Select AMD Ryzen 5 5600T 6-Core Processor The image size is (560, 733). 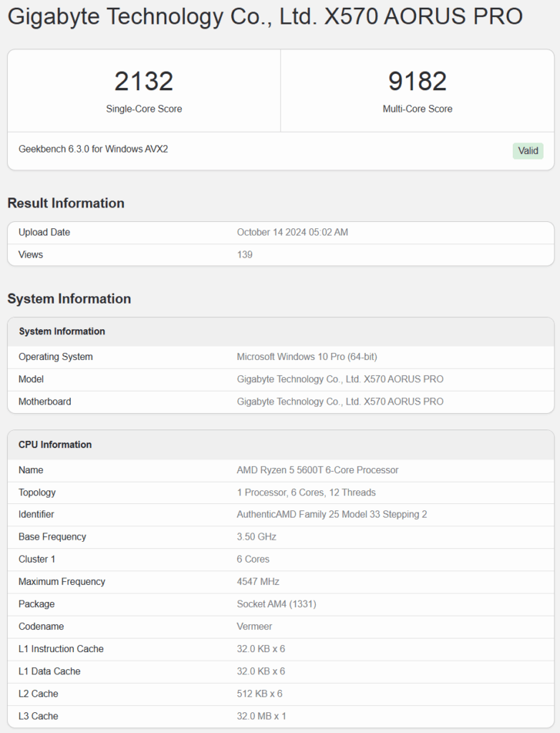pyautogui.click(x=318, y=470)
